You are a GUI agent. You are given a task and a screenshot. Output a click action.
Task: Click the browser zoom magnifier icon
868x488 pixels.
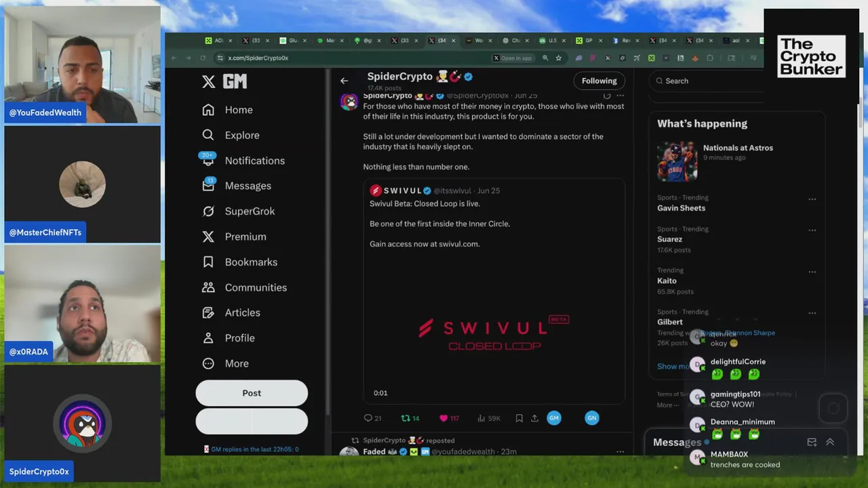pyautogui.click(x=545, y=58)
